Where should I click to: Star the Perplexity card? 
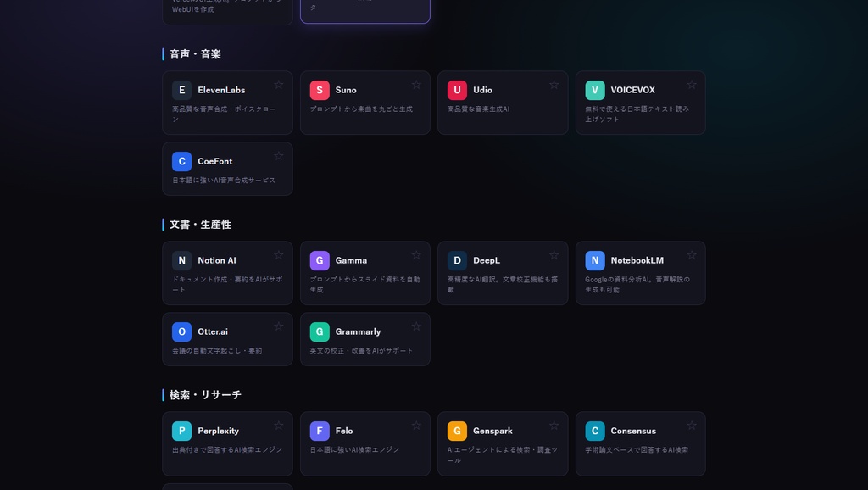coord(278,426)
